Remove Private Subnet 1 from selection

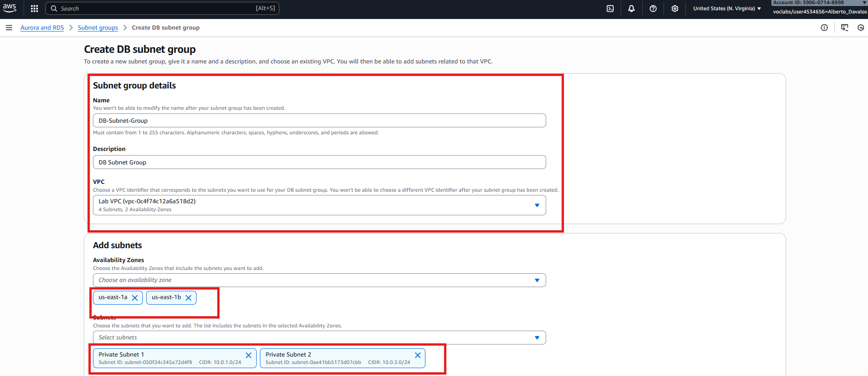coord(248,355)
